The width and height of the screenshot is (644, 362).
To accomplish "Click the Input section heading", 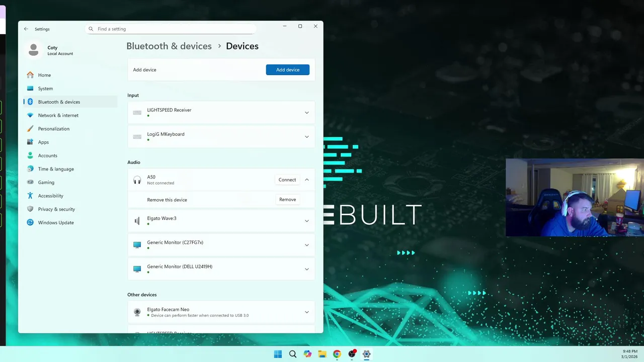I will 133,96.
